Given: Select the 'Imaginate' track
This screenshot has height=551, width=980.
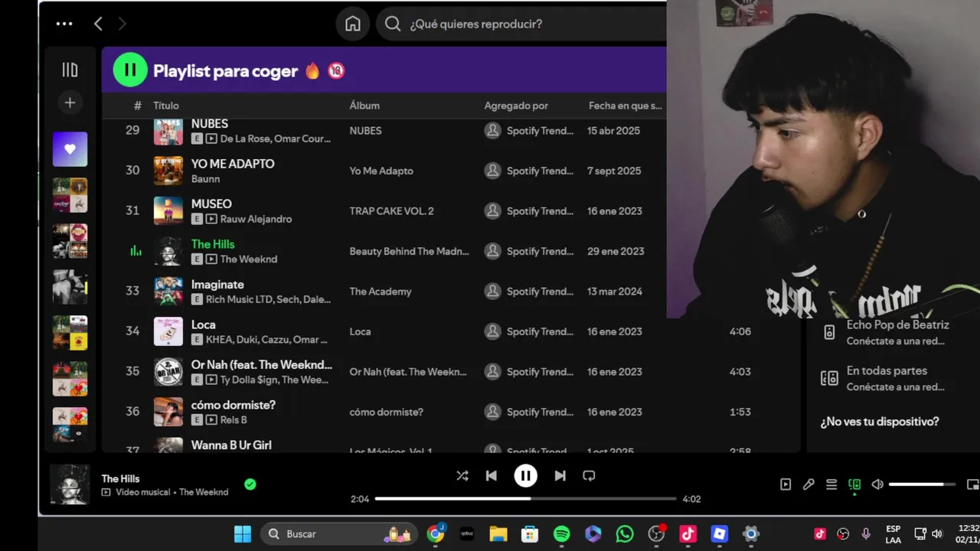Looking at the screenshot, I should [217, 285].
